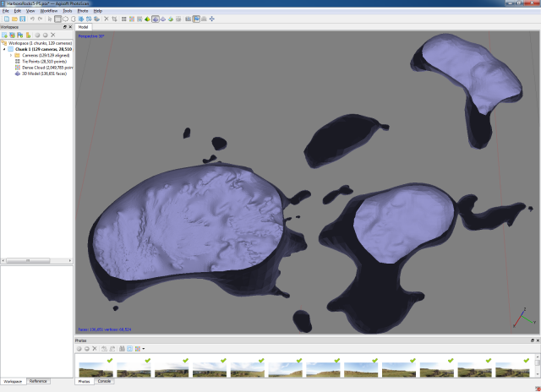The width and height of the screenshot is (541, 392).
Task: Switch to Dense Cloud Classes view mode
Action: point(139,19)
